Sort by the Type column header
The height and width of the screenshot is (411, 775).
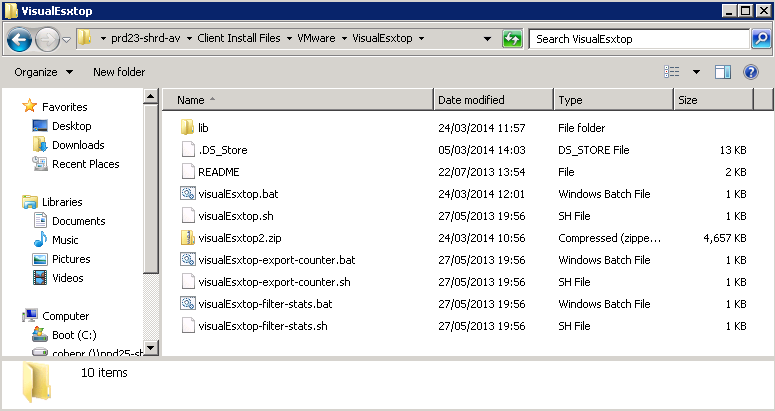(x=613, y=100)
